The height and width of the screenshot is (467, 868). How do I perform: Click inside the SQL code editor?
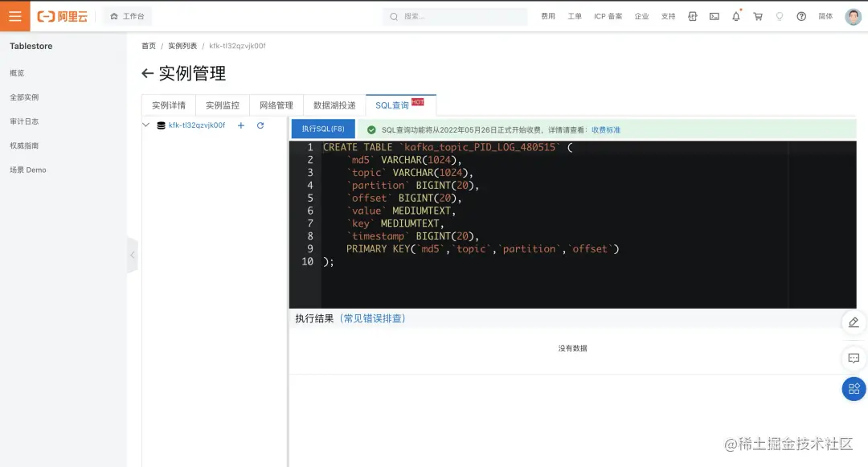coord(572,224)
